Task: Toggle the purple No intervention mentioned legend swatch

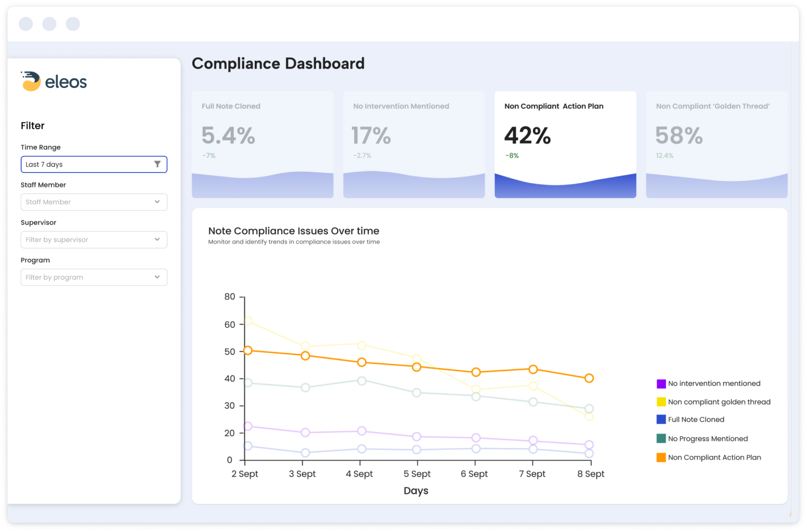Action: [x=661, y=384]
